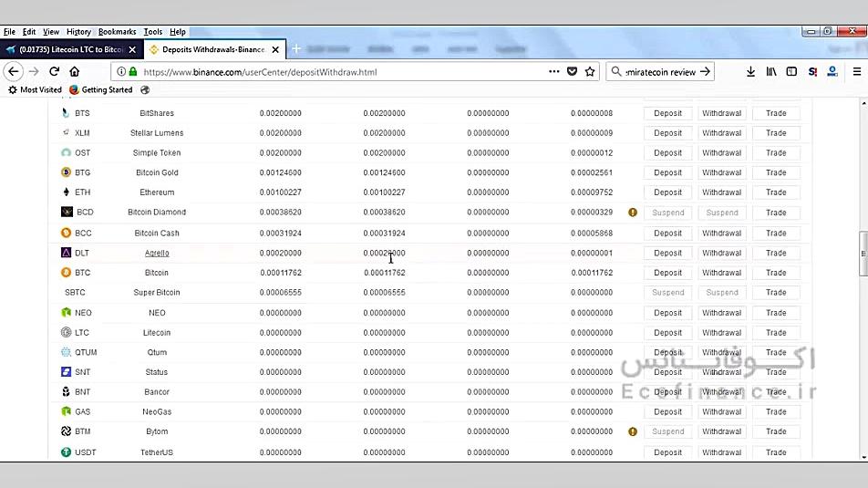Click the green padlock security icon

click(133, 71)
